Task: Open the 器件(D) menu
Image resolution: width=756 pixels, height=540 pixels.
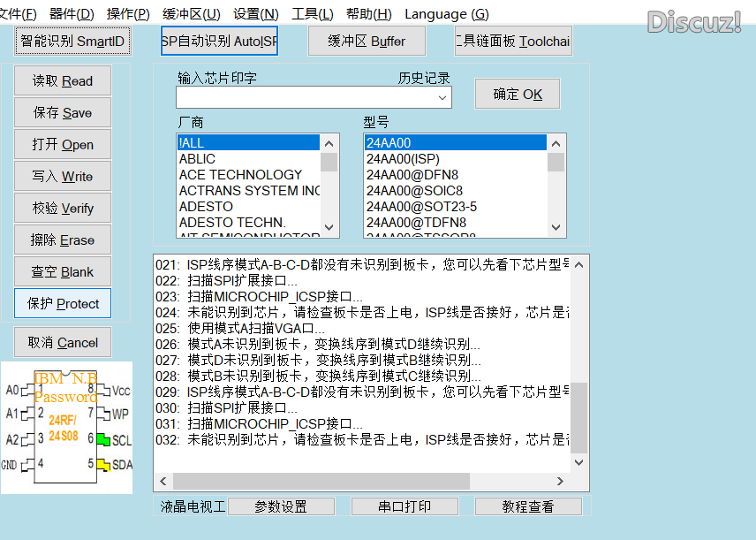Action: pos(72,14)
